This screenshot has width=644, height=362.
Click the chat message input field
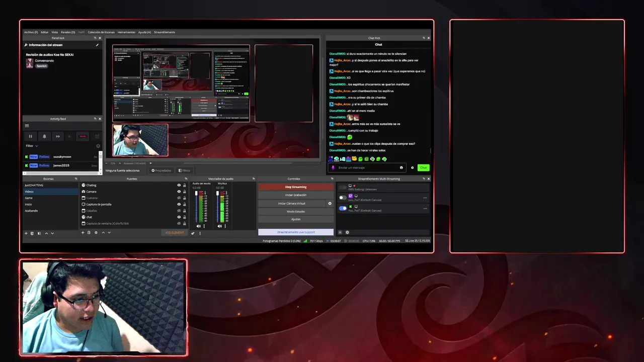point(367,168)
